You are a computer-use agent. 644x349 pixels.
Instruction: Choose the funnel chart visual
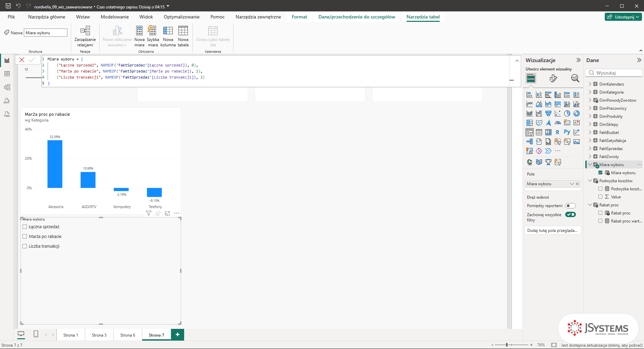point(548,113)
